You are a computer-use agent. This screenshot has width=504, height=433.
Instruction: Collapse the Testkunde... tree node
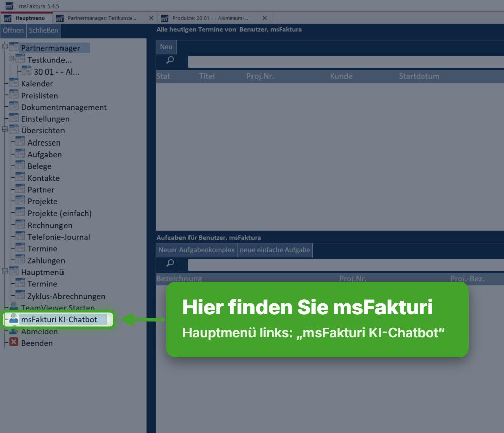[x=11, y=59]
